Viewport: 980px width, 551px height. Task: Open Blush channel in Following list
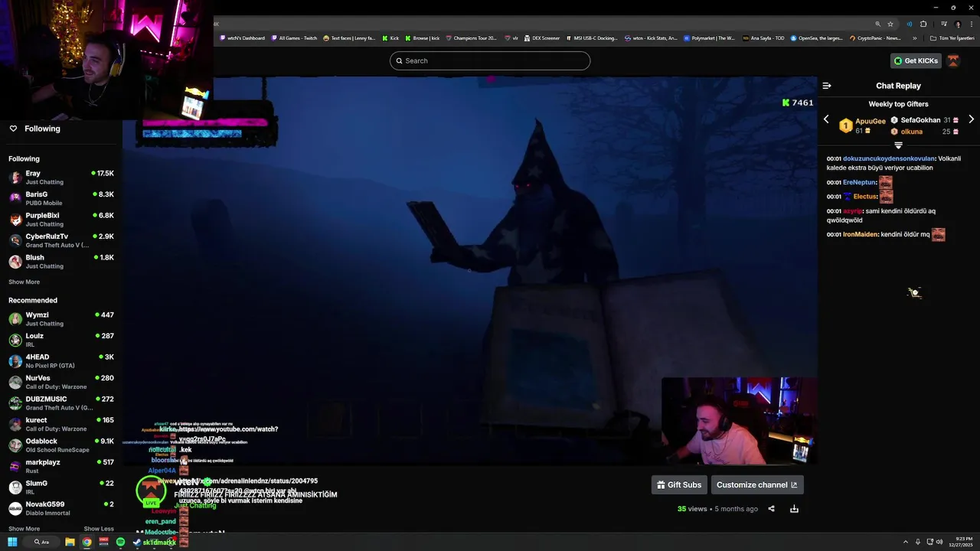pos(61,262)
